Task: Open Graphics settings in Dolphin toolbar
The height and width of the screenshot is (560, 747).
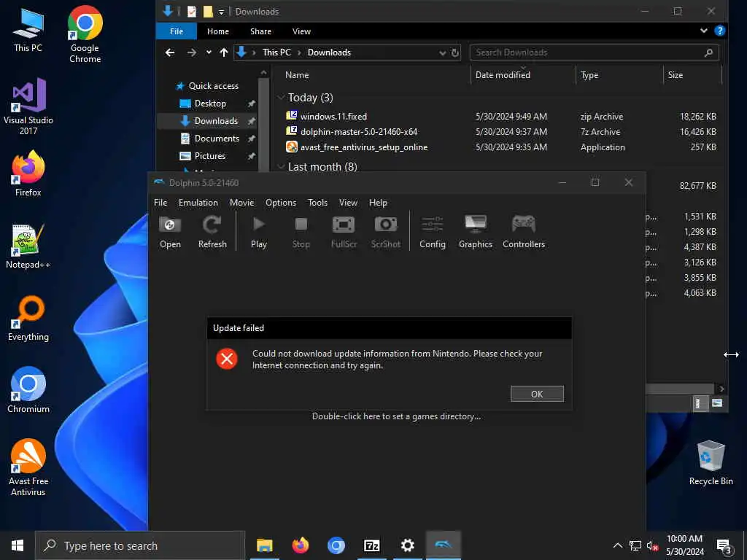Action: 476,232
